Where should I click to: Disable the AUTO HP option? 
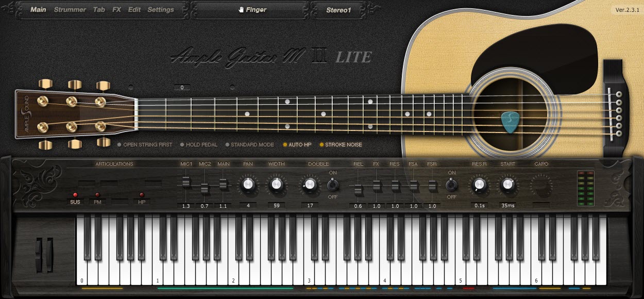297,145
